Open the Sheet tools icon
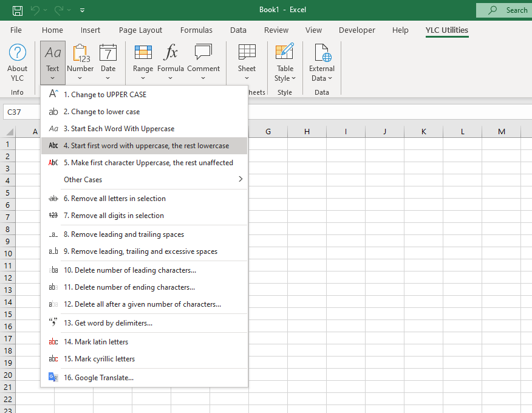 247,53
